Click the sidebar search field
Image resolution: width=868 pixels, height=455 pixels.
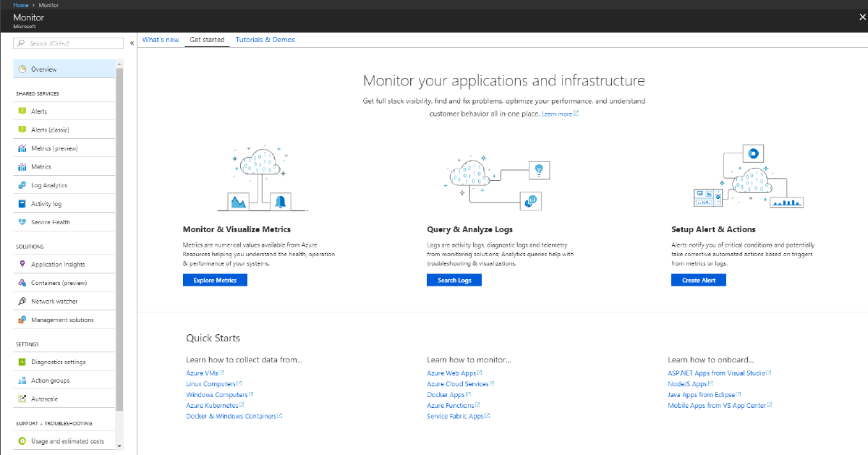click(x=69, y=43)
